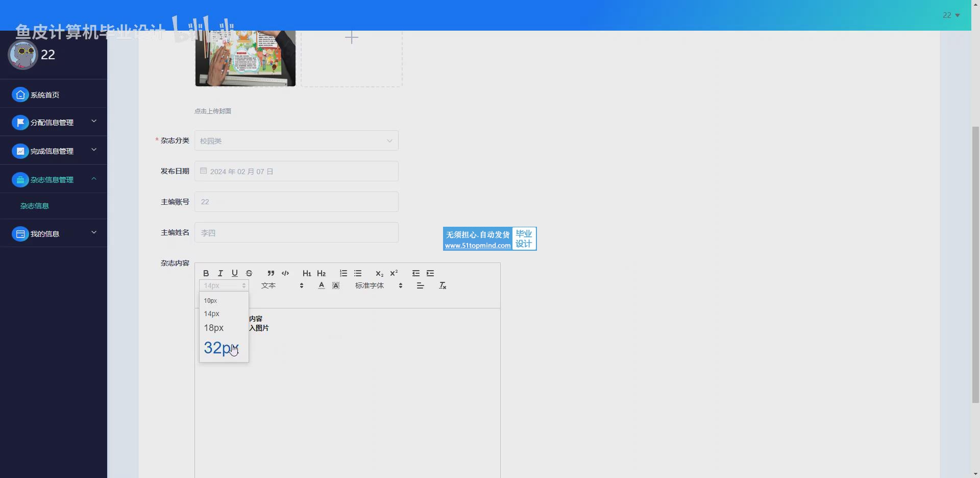Apply subscript formatting
980x478 pixels.
(379, 273)
